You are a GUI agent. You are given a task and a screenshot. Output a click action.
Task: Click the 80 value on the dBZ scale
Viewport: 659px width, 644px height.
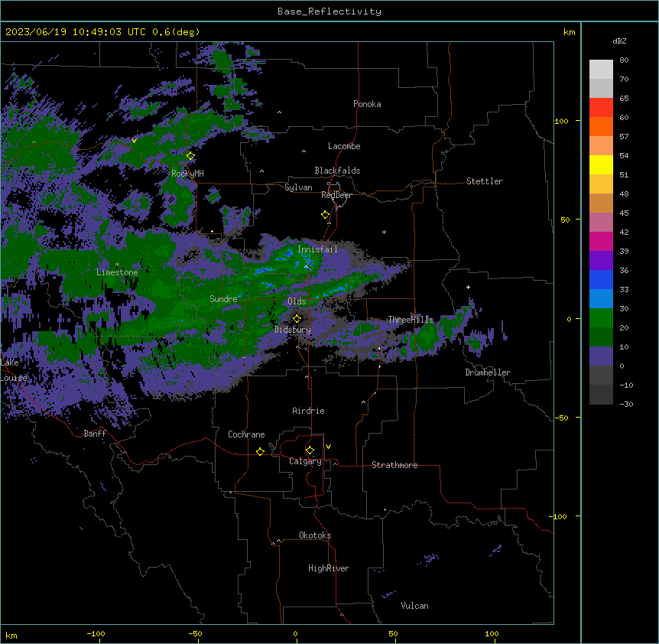point(624,60)
